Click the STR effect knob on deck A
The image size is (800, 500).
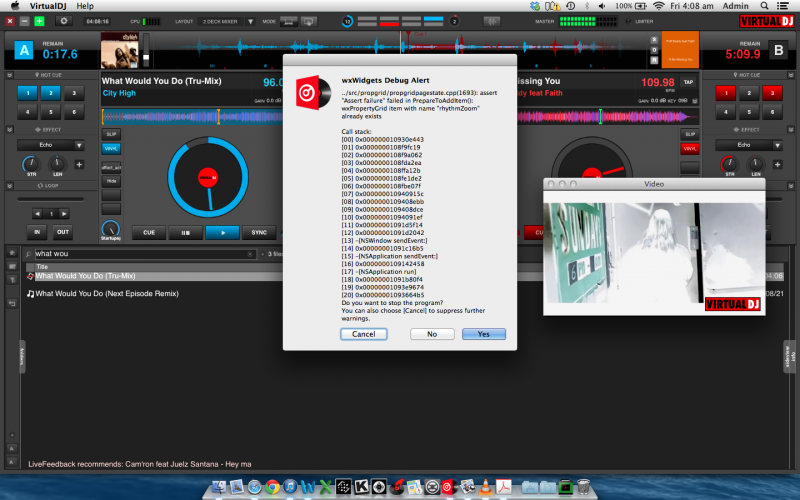pos(31,164)
